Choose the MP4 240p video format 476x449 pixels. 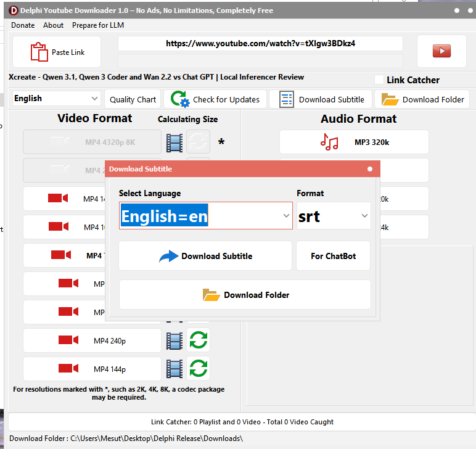pyautogui.click(x=92, y=340)
